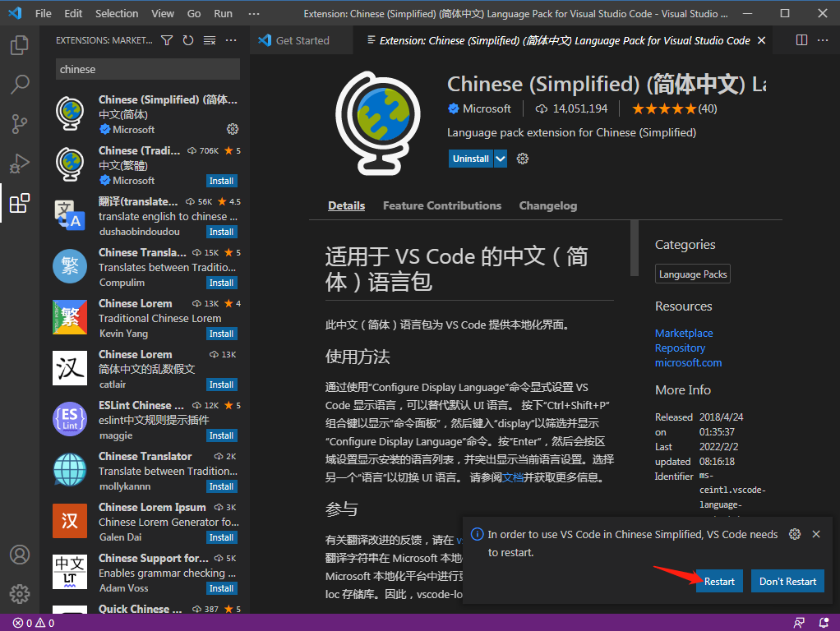This screenshot has height=631, width=840.
Task: Open the Manage gear in activity bar
Action: [19, 594]
